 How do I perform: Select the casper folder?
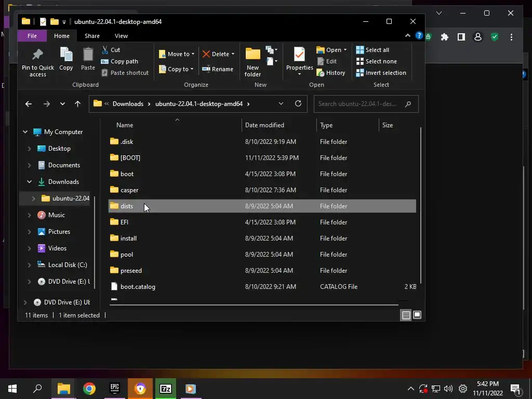tap(262, 190)
